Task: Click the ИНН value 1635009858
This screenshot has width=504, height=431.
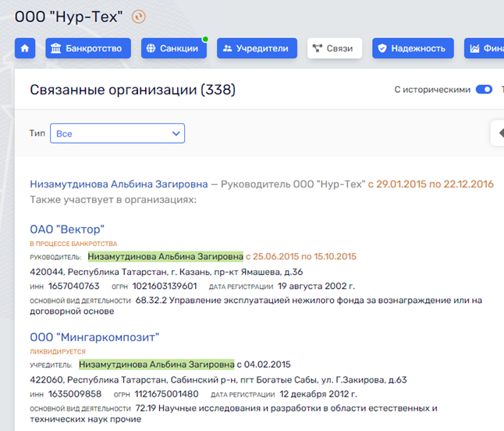Action: [75, 394]
